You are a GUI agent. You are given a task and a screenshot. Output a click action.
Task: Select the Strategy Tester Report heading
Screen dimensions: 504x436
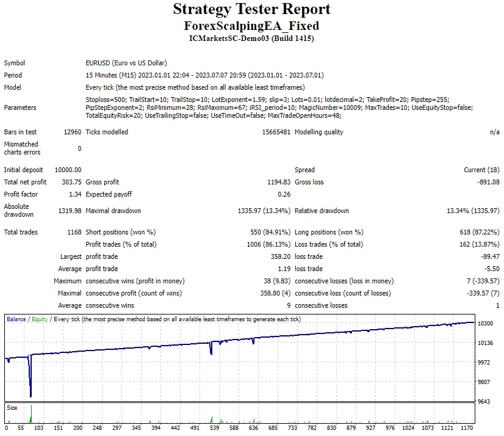tap(251, 10)
